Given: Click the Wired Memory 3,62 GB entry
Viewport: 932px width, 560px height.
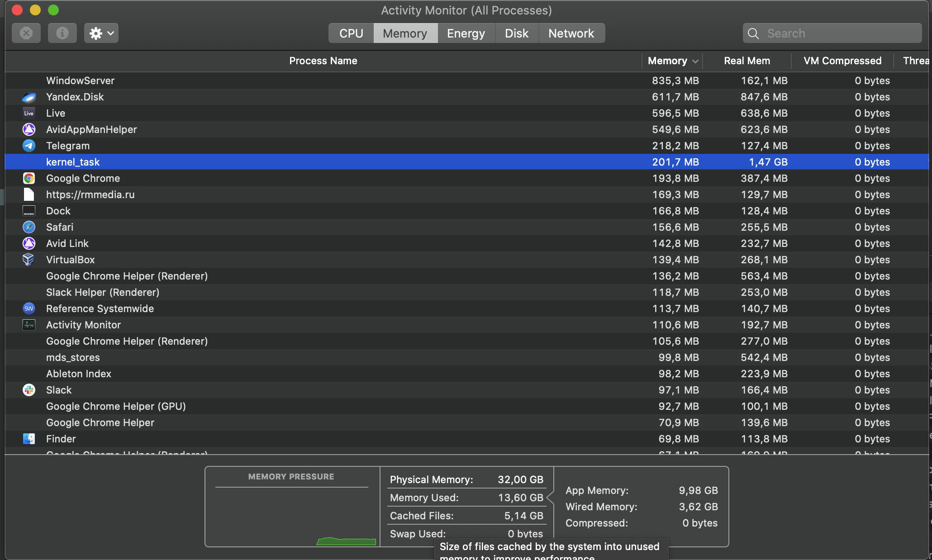Looking at the screenshot, I should [x=642, y=507].
